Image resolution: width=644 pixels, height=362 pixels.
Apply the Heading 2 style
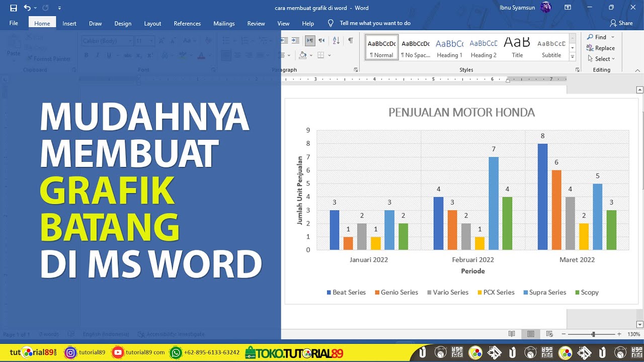pyautogui.click(x=484, y=47)
